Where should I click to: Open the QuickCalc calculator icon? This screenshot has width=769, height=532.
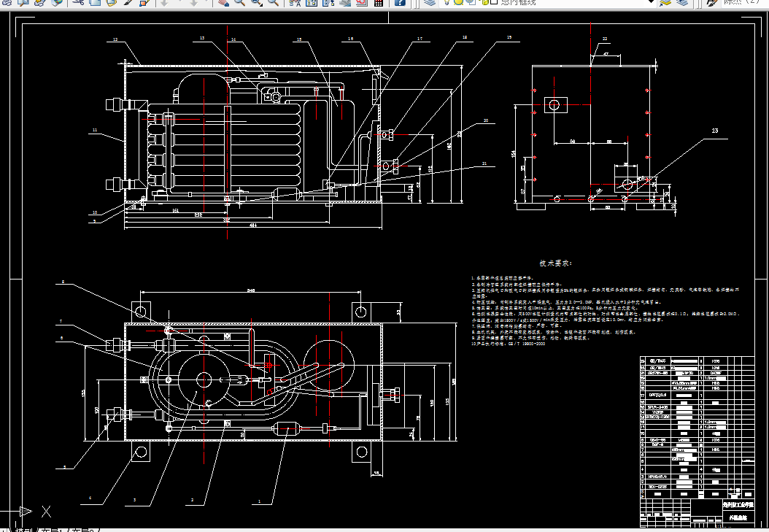[x=378, y=2]
